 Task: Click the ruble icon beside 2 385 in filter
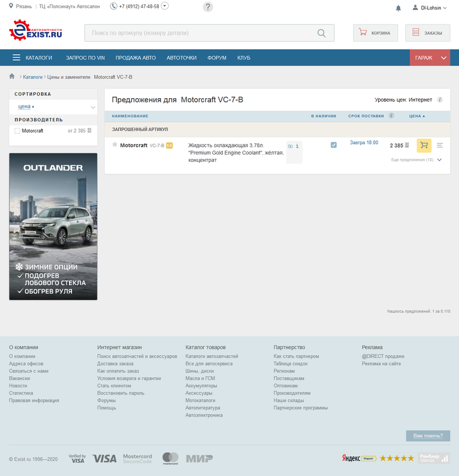(89, 130)
